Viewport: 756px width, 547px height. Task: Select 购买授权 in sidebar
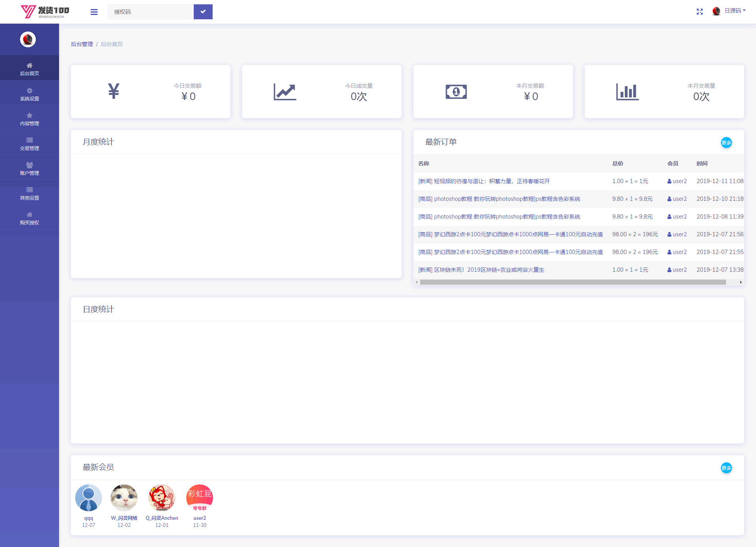tap(30, 219)
